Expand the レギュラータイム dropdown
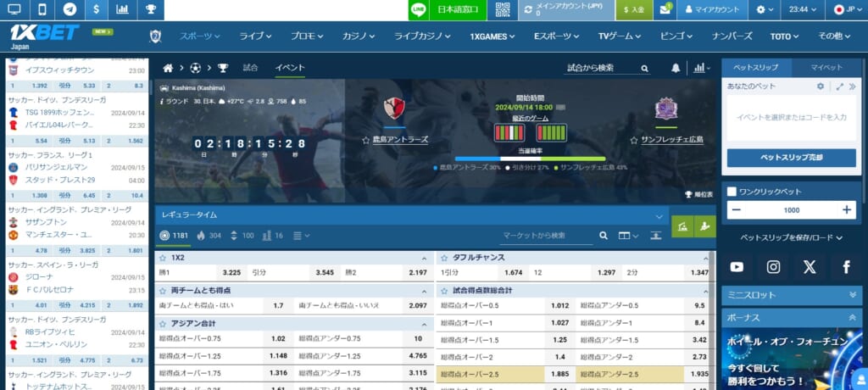868x390 pixels. (659, 216)
